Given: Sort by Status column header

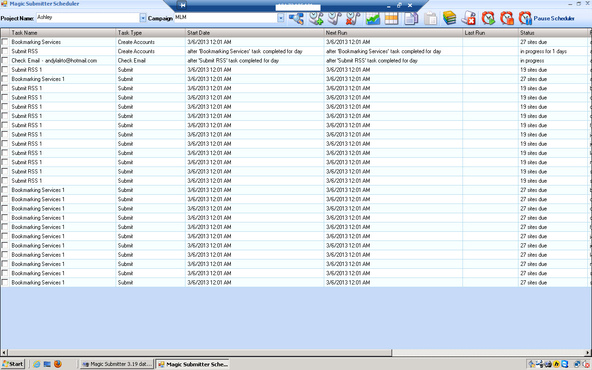Looking at the screenshot, I should click(553, 33).
